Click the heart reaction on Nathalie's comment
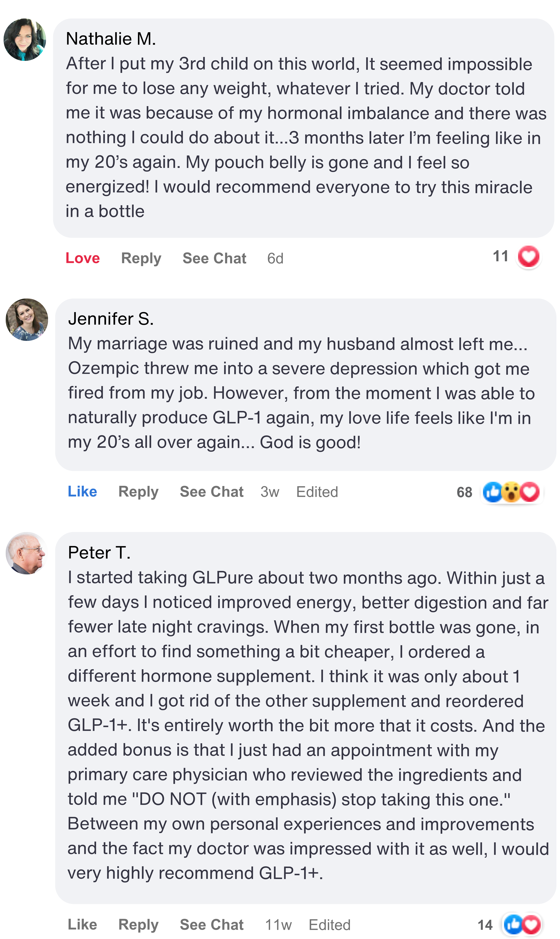The height and width of the screenshot is (939, 560). (528, 257)
